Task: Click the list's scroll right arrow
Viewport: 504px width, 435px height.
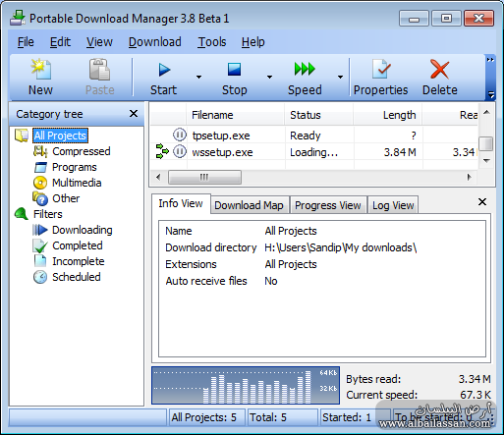Action: pyautogui.click(x=470, y=177)
